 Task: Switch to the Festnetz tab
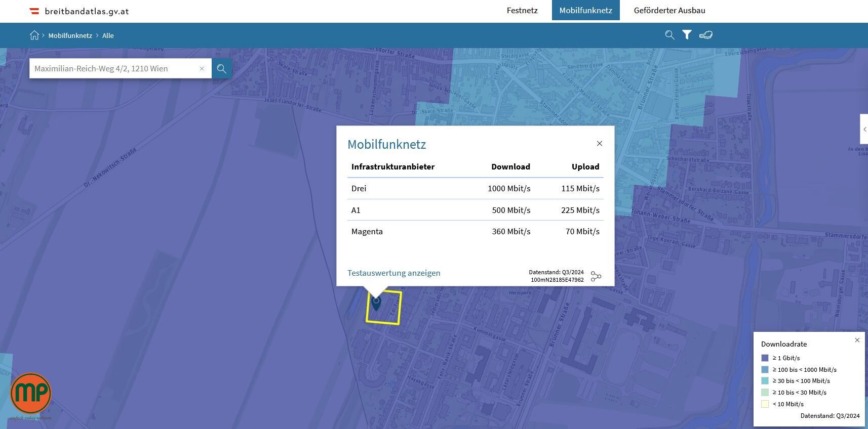pos(522,10)
